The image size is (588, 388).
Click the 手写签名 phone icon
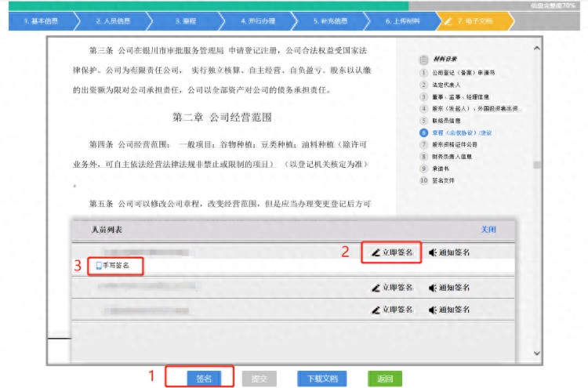[98, 267]
